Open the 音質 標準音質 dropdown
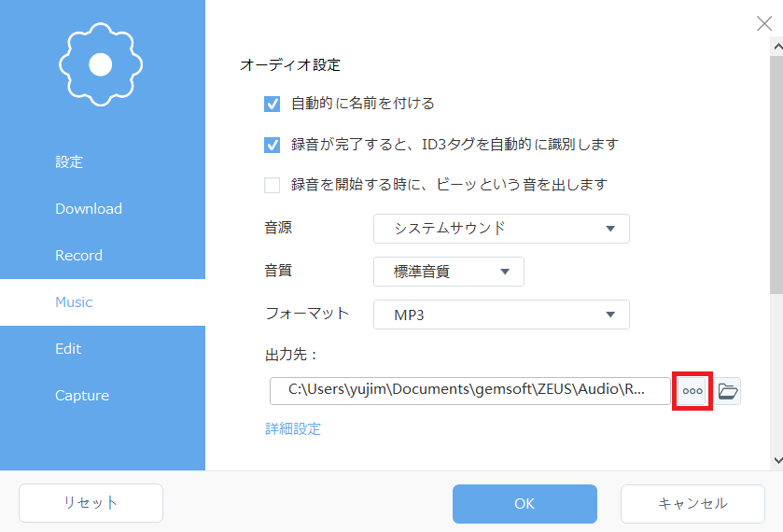This screenshot has height=532, width=783. [448, 272]
